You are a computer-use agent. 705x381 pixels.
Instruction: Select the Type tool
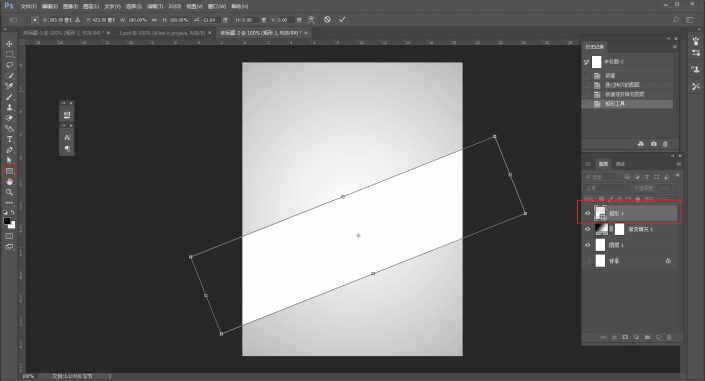9,139
